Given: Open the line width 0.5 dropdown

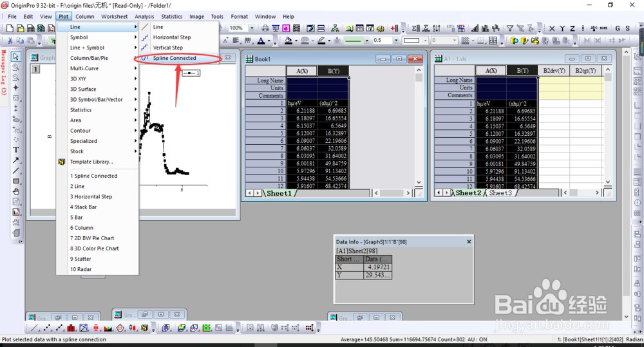Looking at the screenshot, I should 396,41.
